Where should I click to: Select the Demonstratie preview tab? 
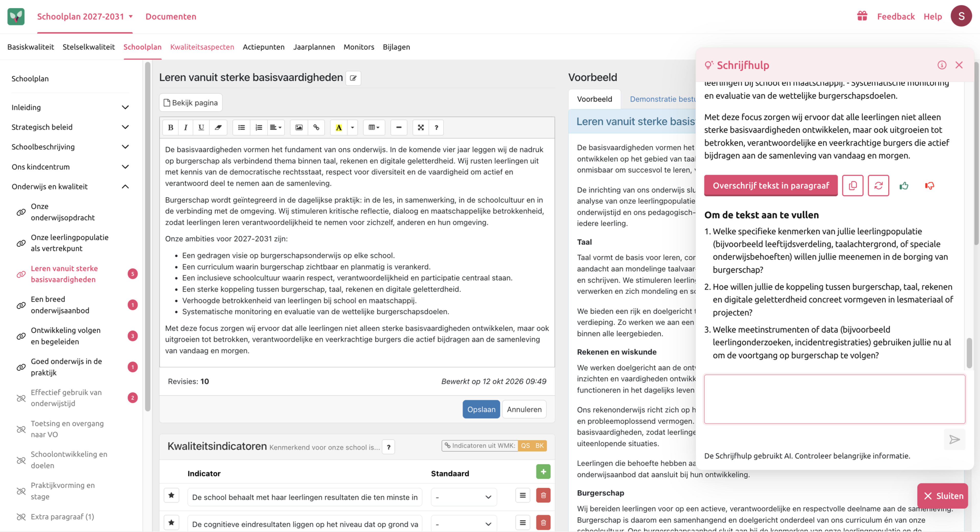[x=662, y=99]
